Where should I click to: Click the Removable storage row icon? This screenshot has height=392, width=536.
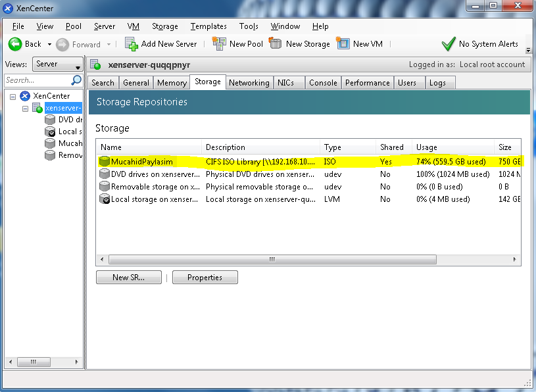105,187
